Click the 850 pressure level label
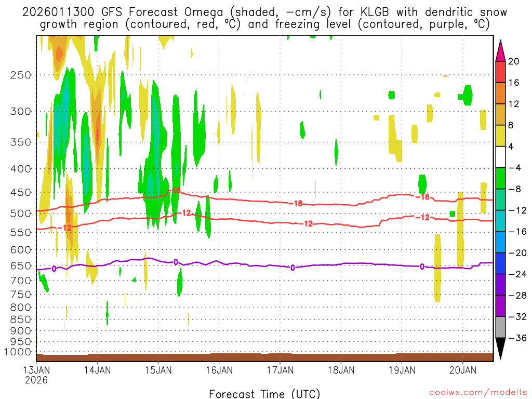Screen dimensions: 532x399 point(21,320)
